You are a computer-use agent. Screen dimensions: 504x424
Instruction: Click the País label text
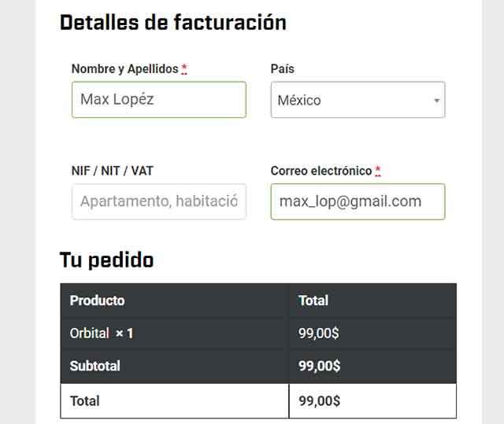pos(282,68)
